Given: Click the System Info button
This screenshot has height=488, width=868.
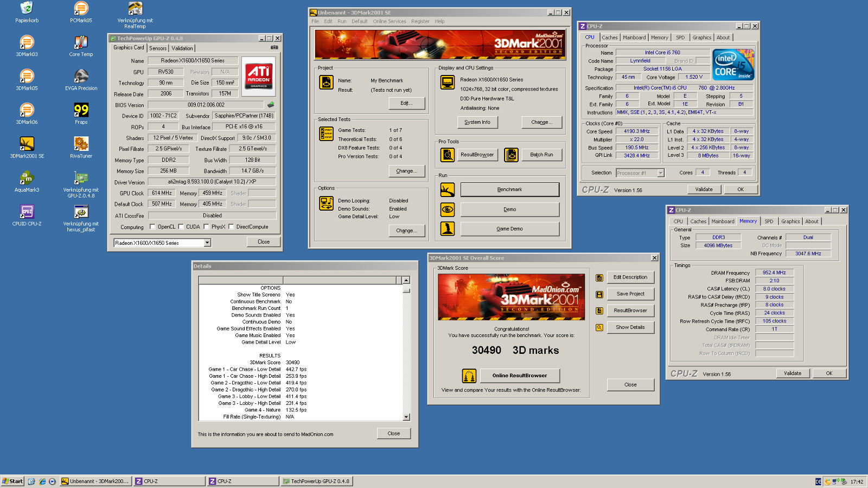Looking at the screenshot, I should coord(477,122).
